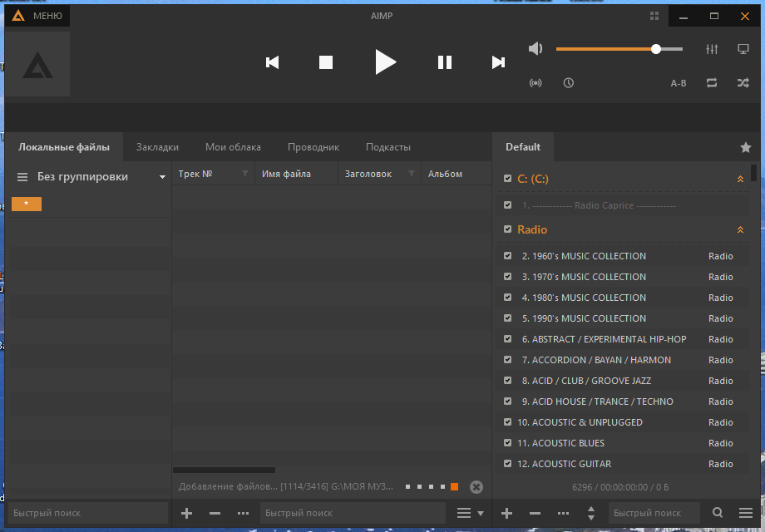Open the sleep timer clock icon
The height and width of the screenshot is (532, 765).
pyautogui.click(x=568, y=83)
